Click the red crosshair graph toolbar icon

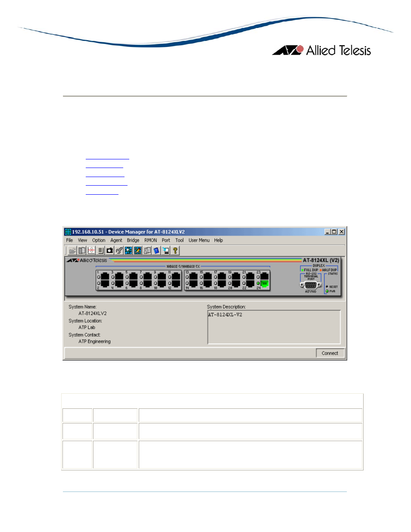91,251
